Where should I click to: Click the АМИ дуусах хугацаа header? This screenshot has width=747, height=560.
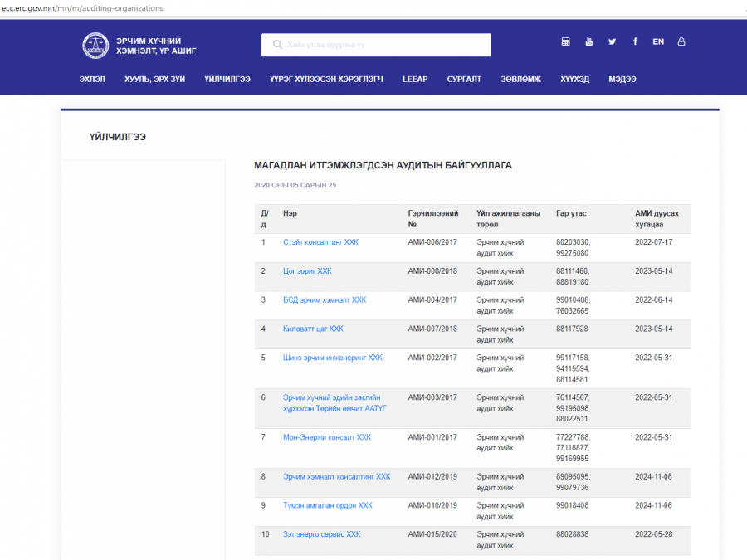click(657, 218)
